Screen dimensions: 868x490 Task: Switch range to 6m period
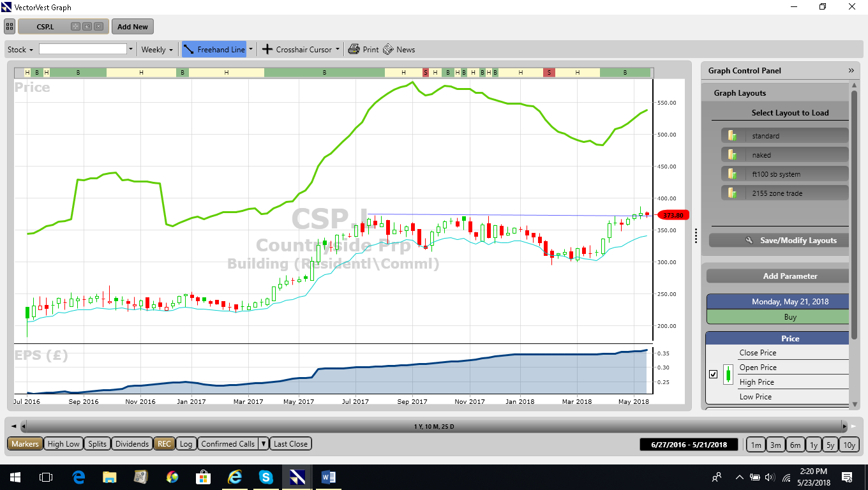tap(795, 445)
